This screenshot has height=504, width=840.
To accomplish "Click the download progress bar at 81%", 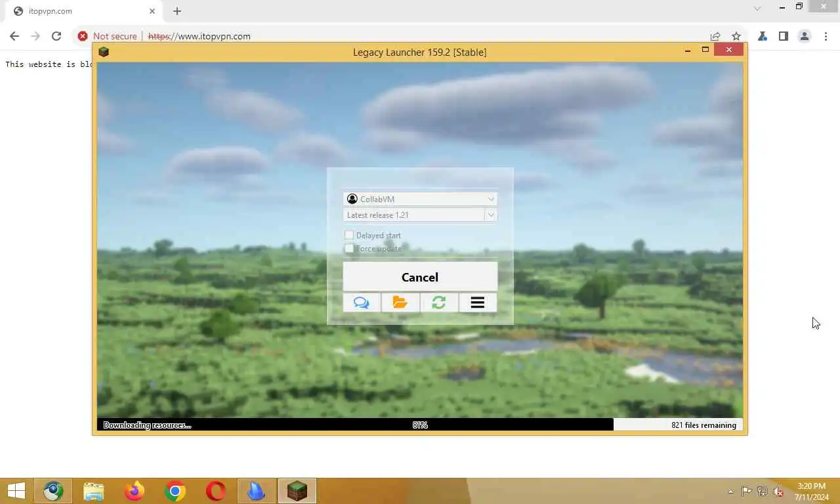I will (420, 425).
